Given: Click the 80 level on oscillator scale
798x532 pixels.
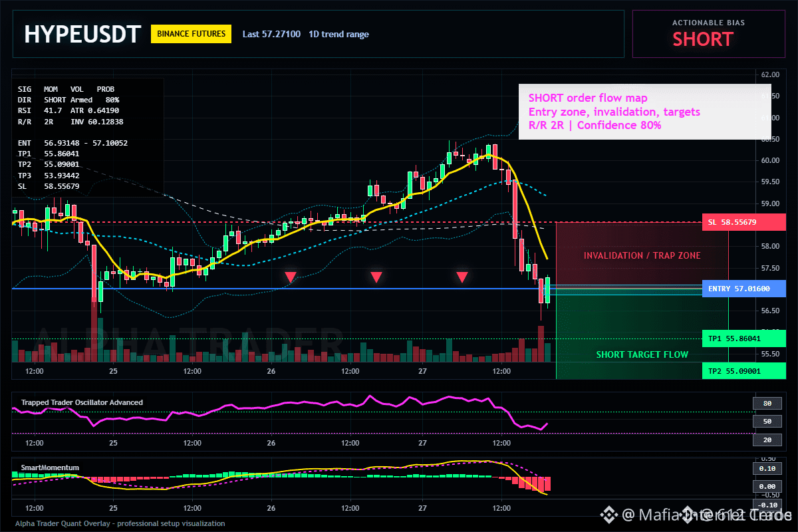Looking at the screenshot, I should [x=767, y=403].
